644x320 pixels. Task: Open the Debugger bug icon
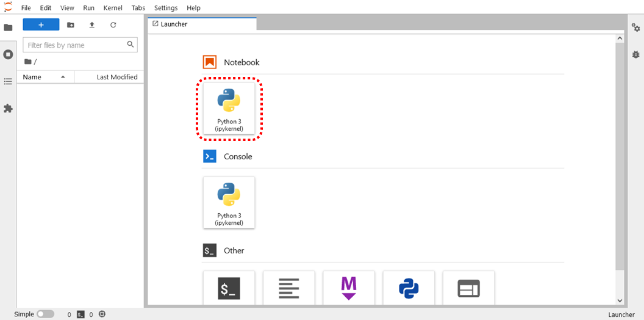click(x=636, y=54)
